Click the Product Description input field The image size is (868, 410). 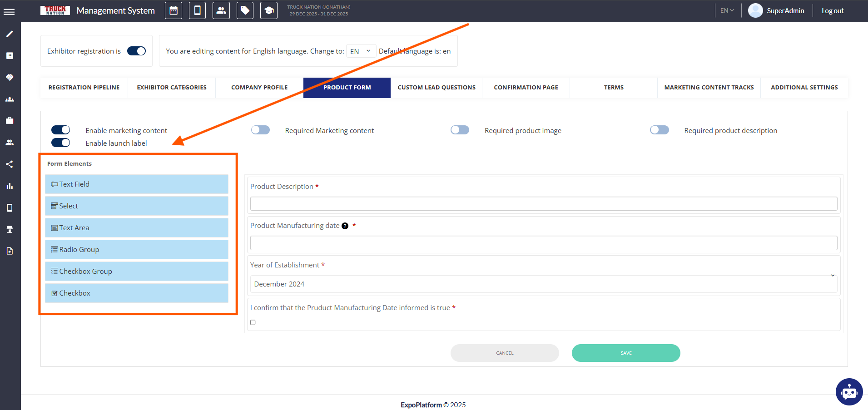click(x=543, y=204)
